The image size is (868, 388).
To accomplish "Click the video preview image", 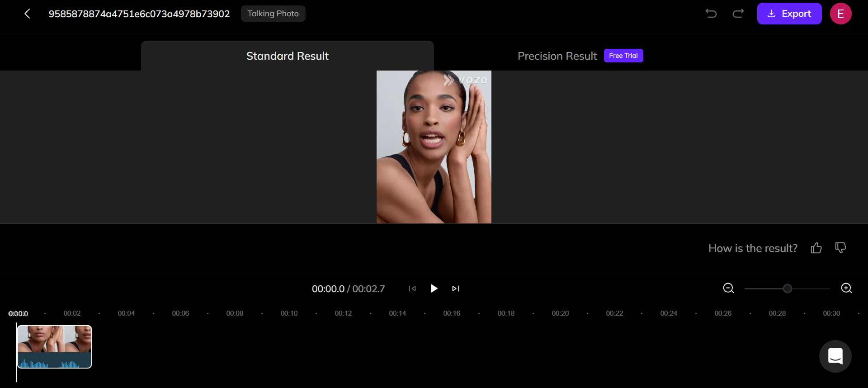I will 434,147.
